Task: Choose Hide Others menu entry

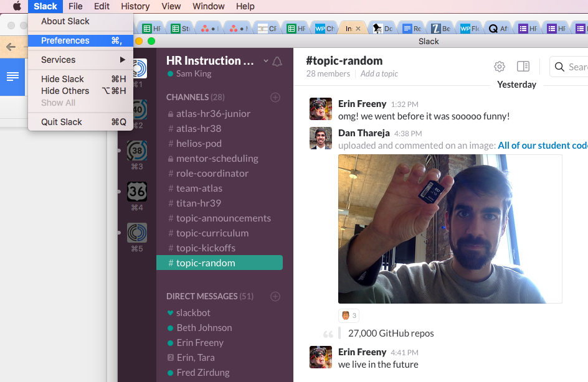Action: tap(80, 91)
